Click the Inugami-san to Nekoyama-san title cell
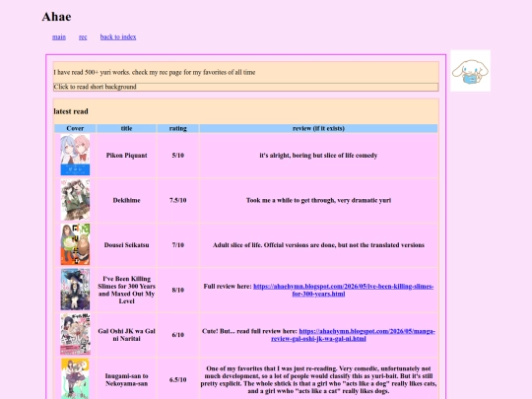The height and width of the screenshot is (399, 532). tap(126, 379)
